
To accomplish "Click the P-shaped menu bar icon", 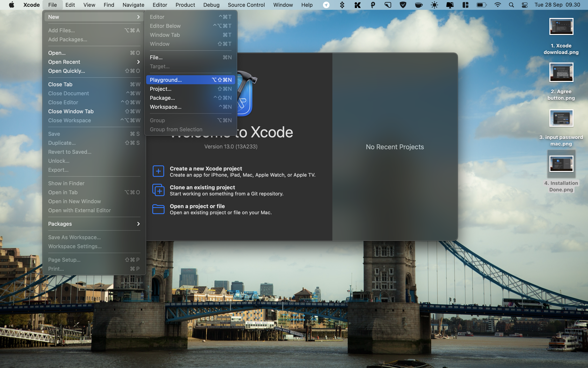I will pyautogui.click(x=373, y=5).
